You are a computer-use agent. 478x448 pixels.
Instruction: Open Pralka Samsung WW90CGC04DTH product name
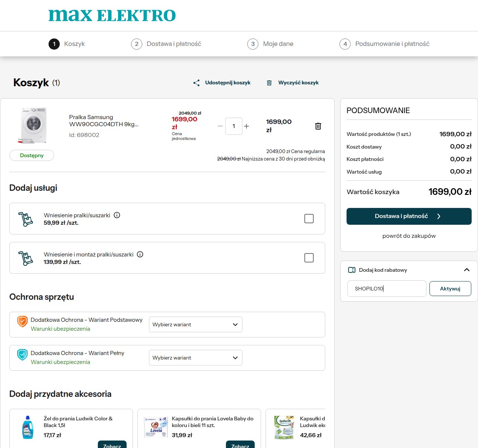click(104, 121)
